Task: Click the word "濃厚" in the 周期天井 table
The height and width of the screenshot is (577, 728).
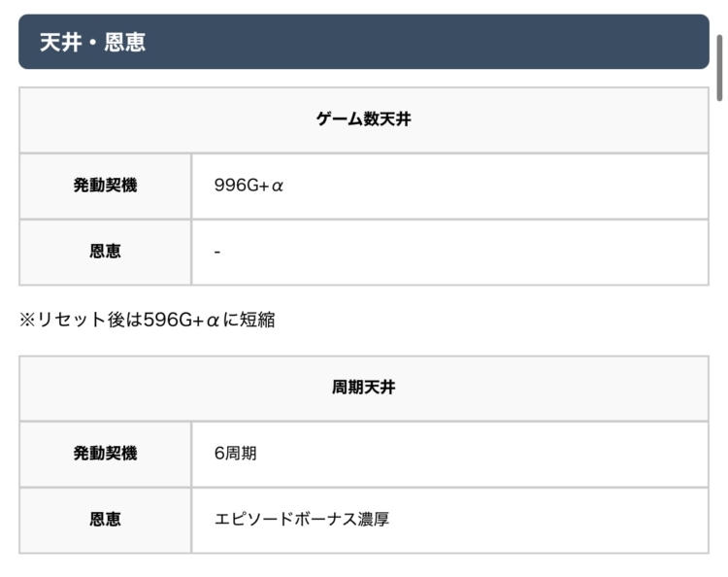Action: 373,520
